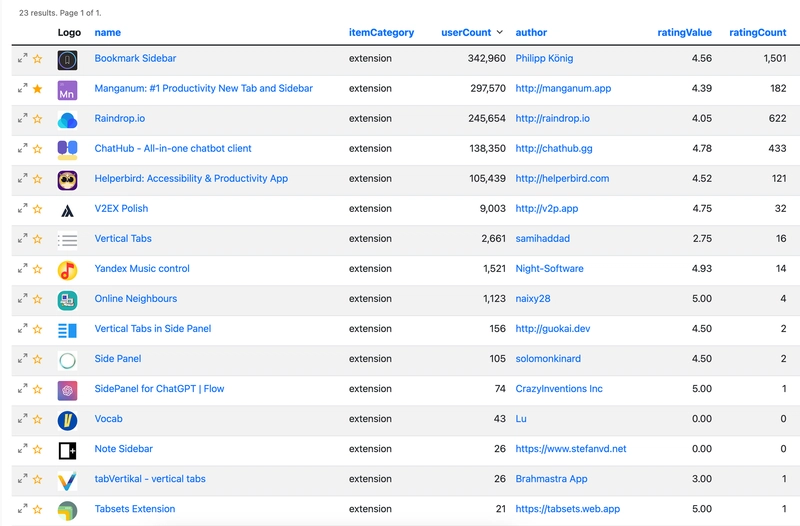This screenshot has height=526, width=800.
Task: Expand the Helperbird row details
Action: [x=22, y=179]
